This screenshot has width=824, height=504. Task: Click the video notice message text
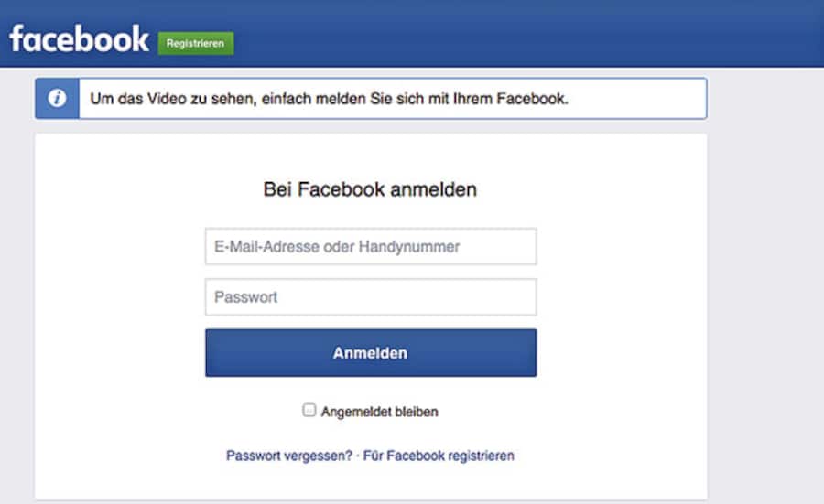pos(330,98)
